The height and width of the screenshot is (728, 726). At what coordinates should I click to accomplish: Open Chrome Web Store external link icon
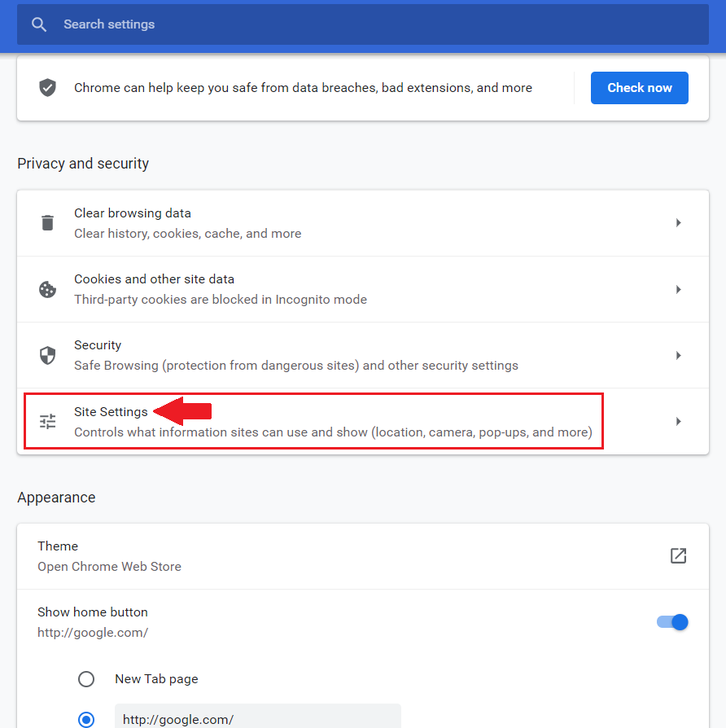coord(678,555)
